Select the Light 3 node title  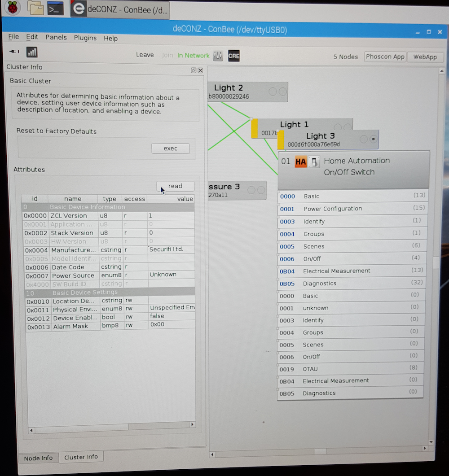click(x=320, y=135)
